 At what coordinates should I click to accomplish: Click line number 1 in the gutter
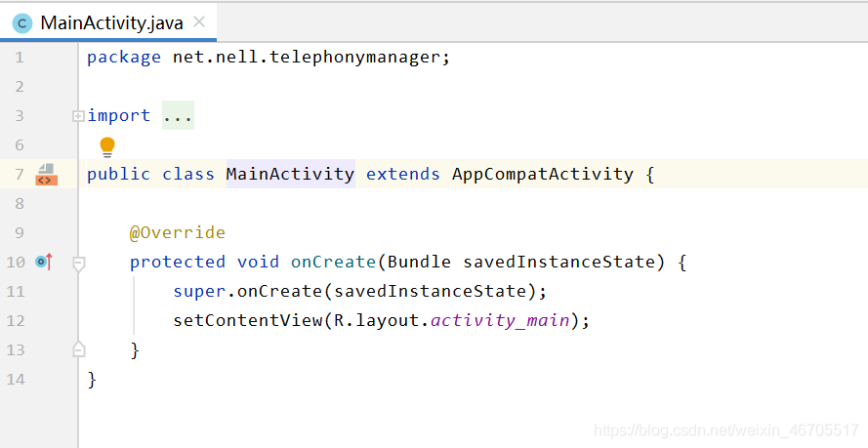click(20, 57)
